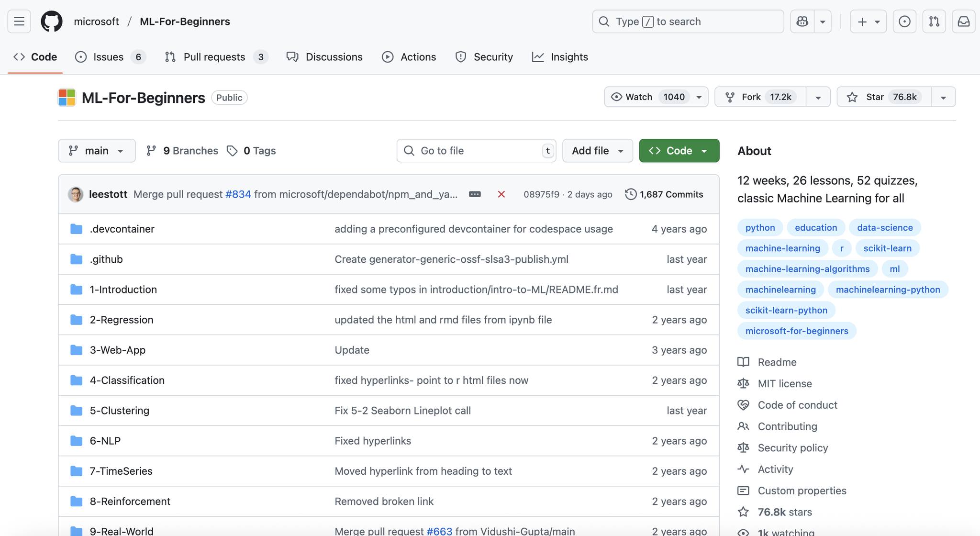Open the Star lists dropdown arrow
Viewport: 980px width, 536px height.
coord(943,97)
